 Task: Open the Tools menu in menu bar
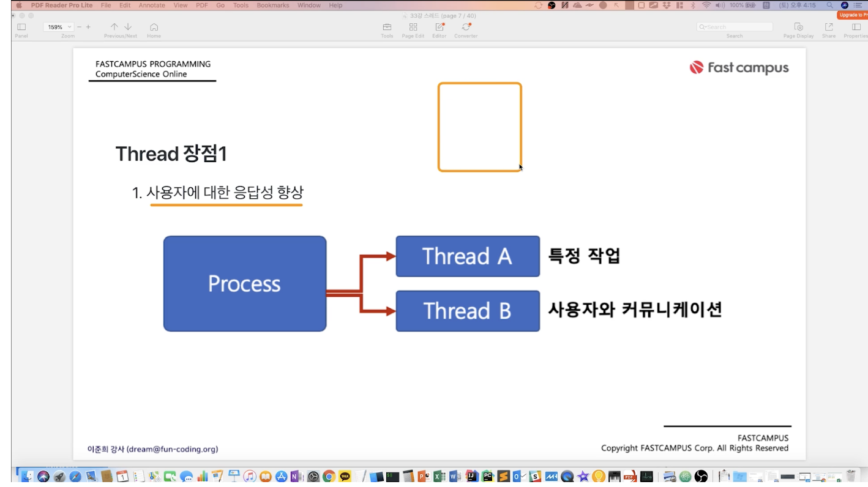(x=241, y=5)
